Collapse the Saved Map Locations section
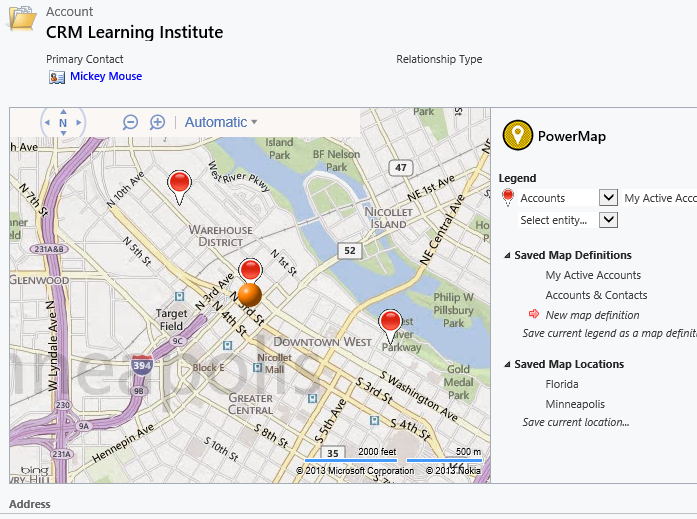 [x=507, y=365]
